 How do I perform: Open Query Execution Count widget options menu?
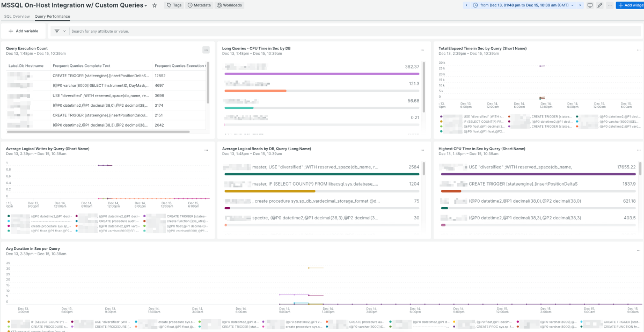206,49
